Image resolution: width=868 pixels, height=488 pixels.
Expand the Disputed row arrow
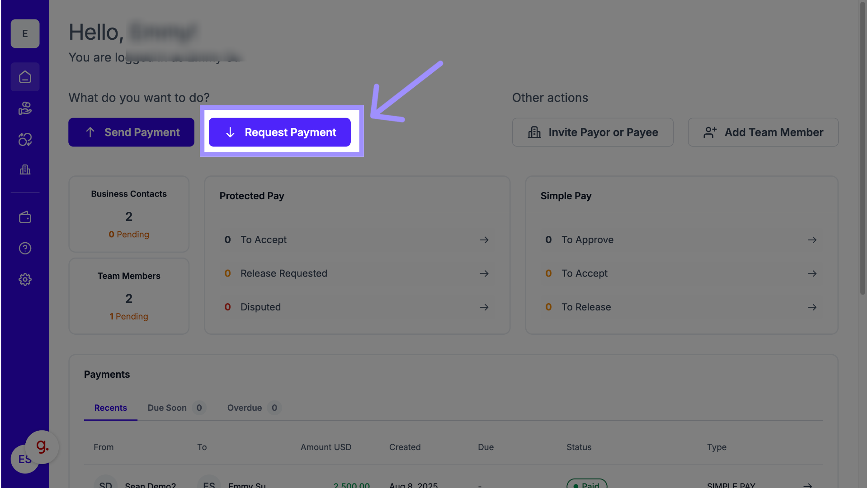click(x=484, y=307)
